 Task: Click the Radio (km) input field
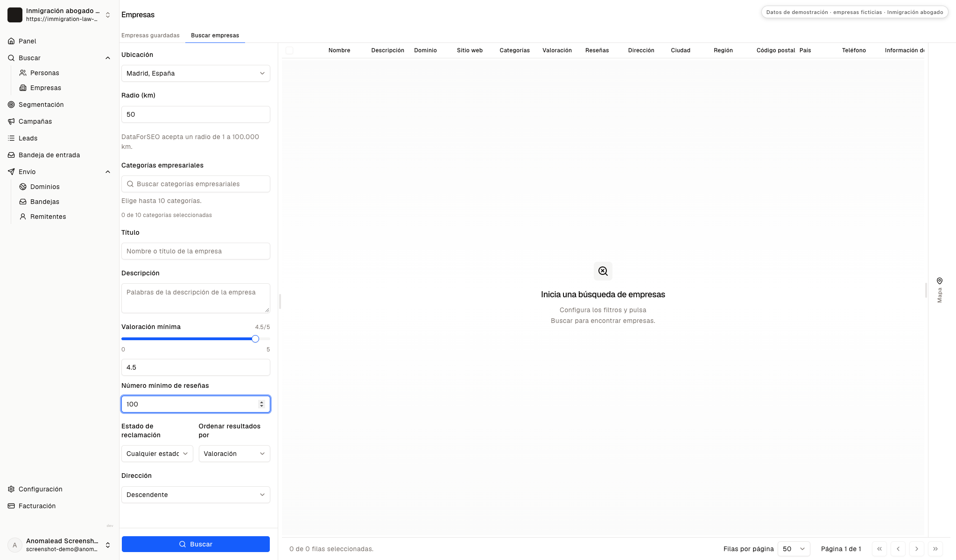pos(196,114)
